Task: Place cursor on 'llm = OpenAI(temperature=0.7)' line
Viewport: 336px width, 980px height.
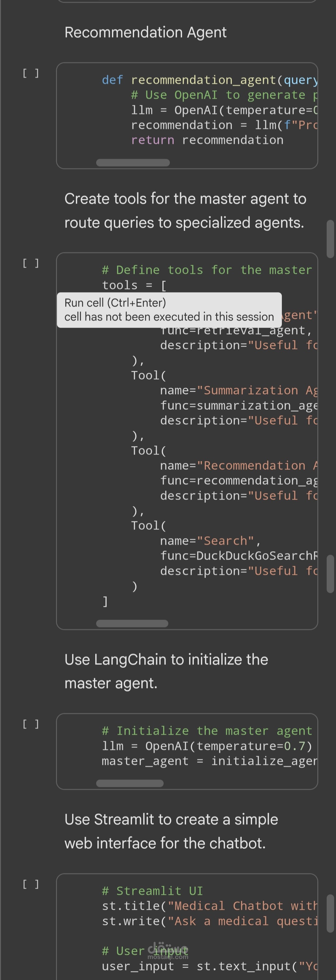Action: tap(207, 746)
